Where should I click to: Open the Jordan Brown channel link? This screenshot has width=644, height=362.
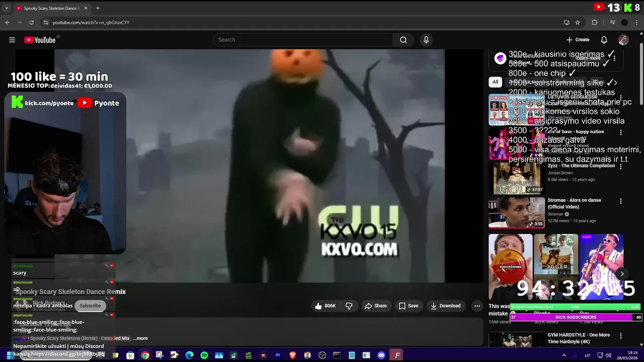point(560,173)
